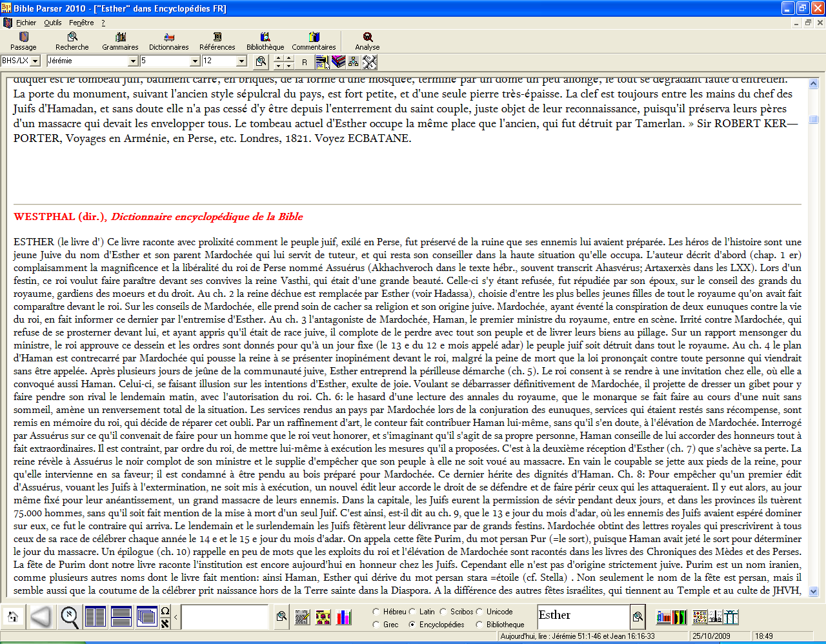Viewport: 826px width, 644px height.
Task: Click lower-left down arrow of stepper
Action: tap(279, 66)
